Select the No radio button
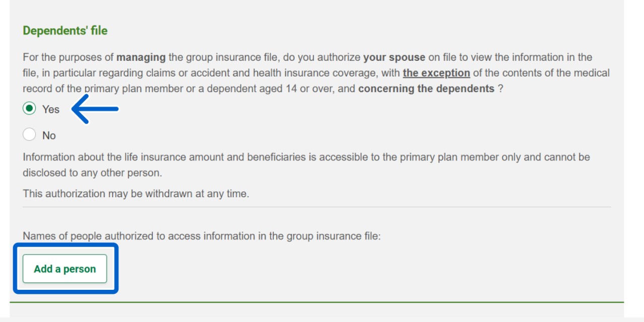The width and height of the screenshot is (644, 322). click(x=30, y=135)
